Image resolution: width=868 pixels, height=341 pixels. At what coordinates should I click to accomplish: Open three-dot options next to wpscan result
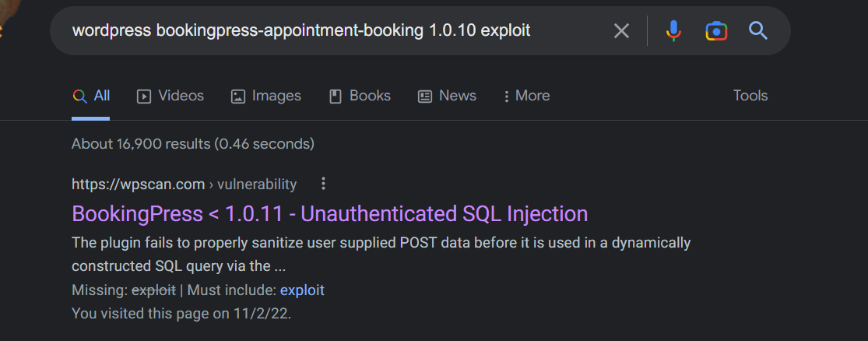click(x=324, y=184)
